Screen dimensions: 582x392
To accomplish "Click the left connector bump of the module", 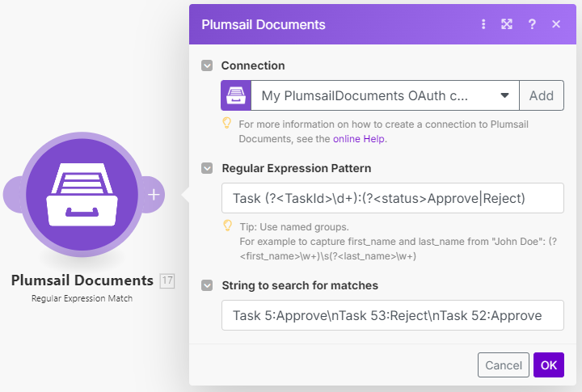I will [x=12, y=195].
